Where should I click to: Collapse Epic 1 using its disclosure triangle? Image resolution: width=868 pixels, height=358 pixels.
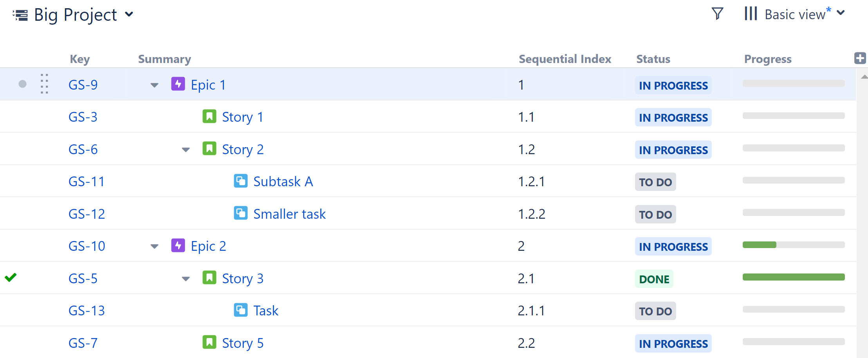click(154, 85)
